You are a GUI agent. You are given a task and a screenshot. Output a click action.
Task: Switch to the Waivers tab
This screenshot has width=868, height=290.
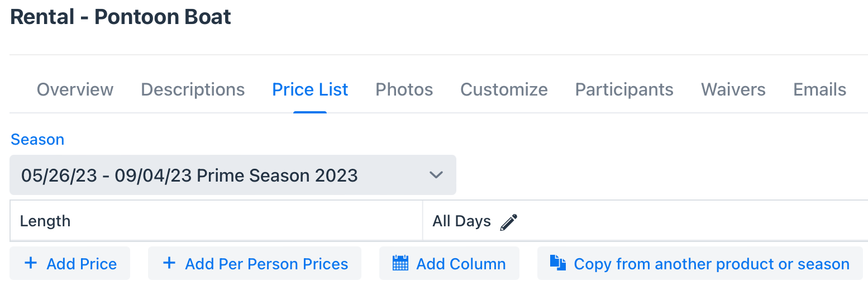point(733,89)
